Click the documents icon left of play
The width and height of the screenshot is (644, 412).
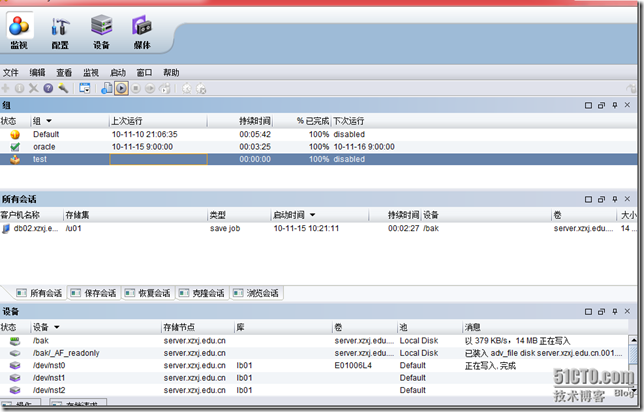[107, 88]
